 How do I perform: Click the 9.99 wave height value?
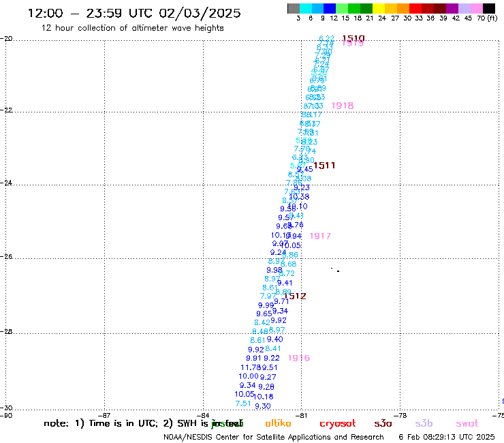click(266, 305)
